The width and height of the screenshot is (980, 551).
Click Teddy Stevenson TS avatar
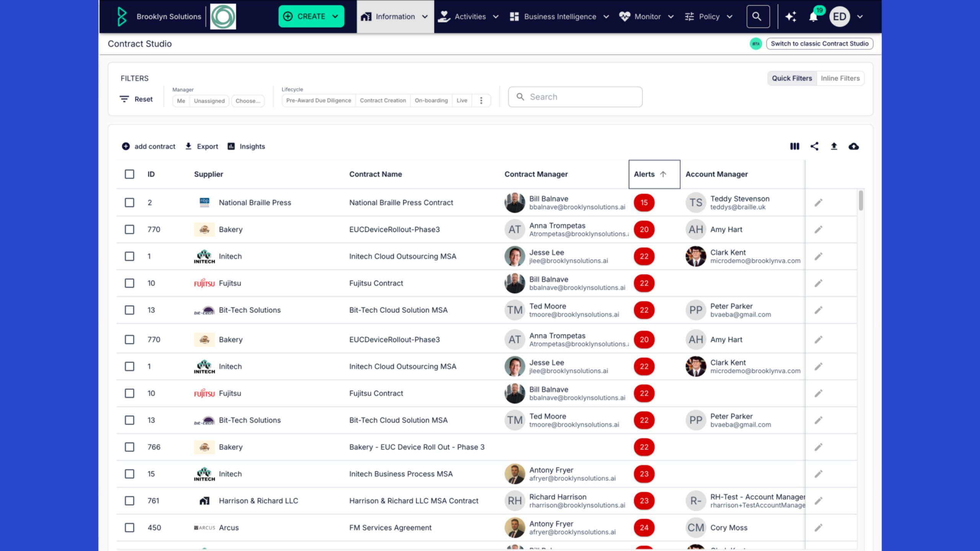click(696, 202)
